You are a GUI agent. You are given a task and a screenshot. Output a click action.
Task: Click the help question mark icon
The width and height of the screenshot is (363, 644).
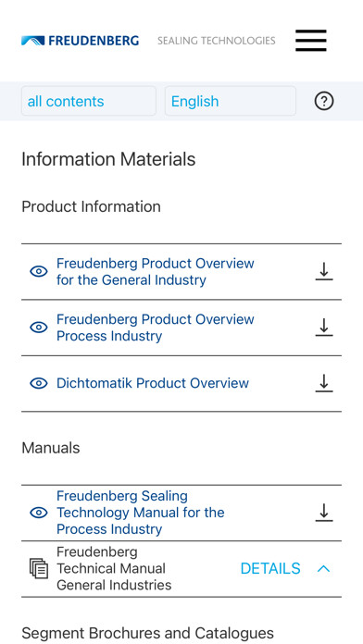(x=324, y=101)
